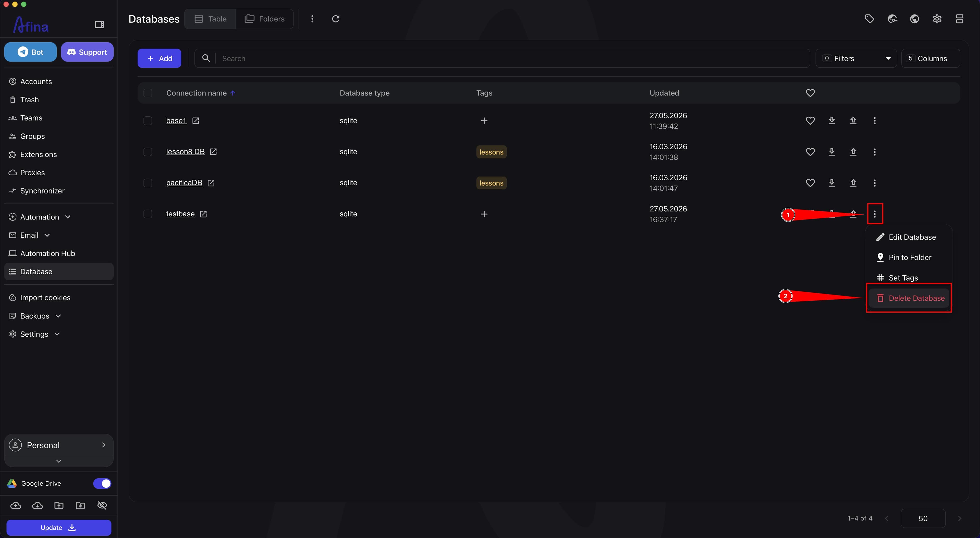Open testbase external link icon
The height and width of the screenshot is (538, 980).
(x=204, y=214)
